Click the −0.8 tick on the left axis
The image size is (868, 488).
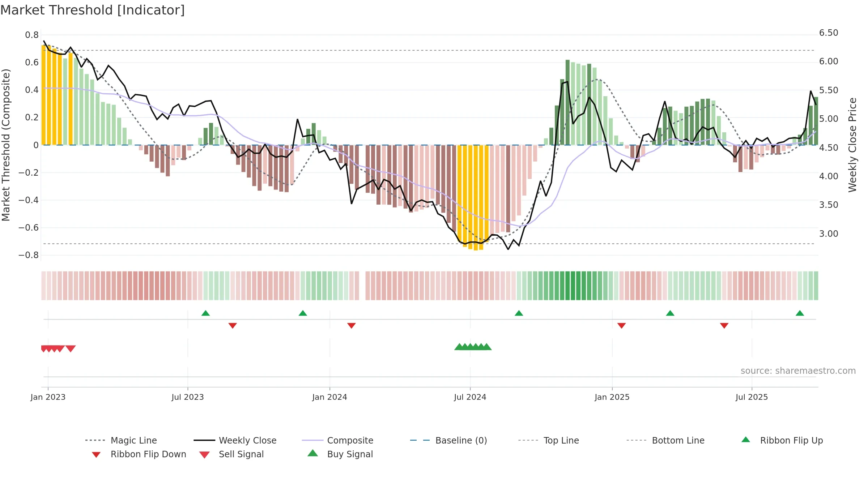click(29, 255)
